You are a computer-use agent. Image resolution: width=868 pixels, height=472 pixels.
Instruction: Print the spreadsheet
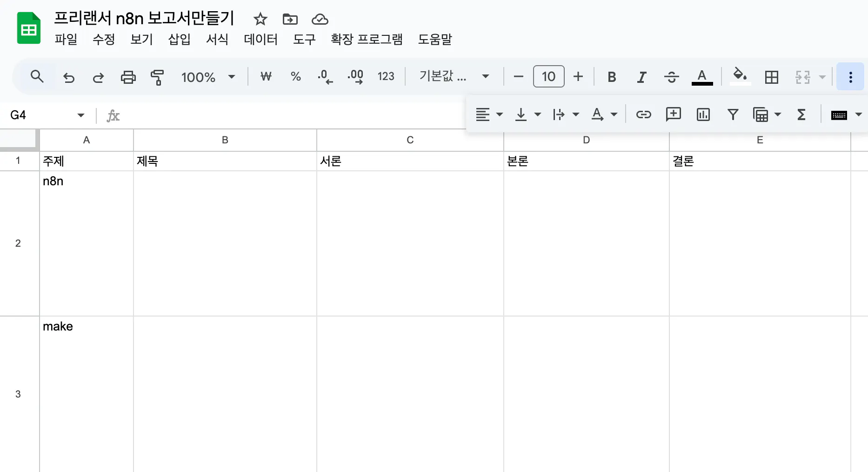(128, 77)
